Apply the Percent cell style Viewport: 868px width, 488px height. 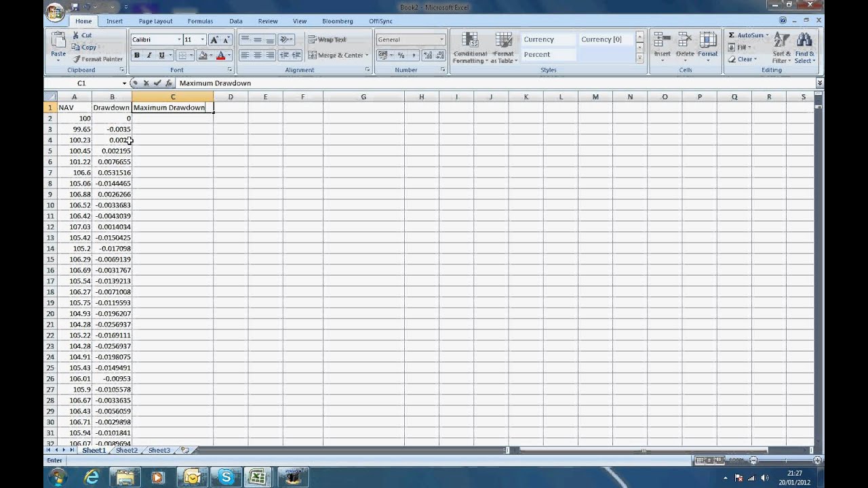click(x=548, y=54)
